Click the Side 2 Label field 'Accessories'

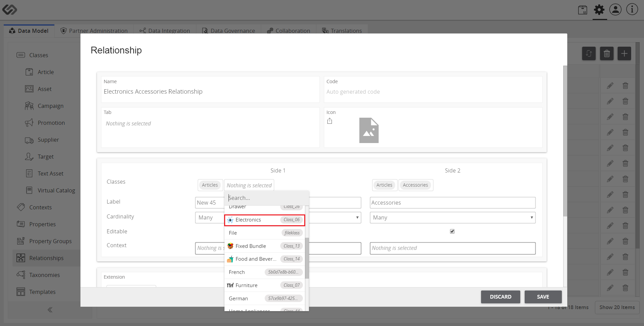point(453,203)
